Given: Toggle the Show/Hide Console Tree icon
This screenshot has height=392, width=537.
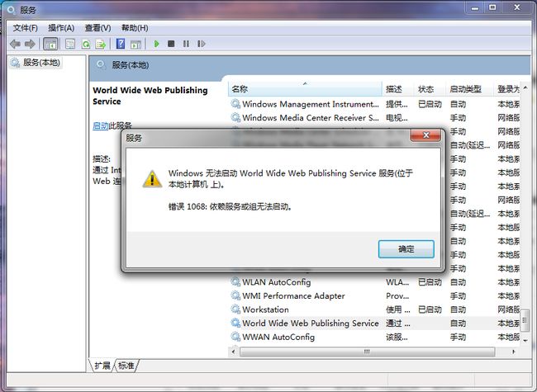Looking at the screenshot, I should pos(50,44).
